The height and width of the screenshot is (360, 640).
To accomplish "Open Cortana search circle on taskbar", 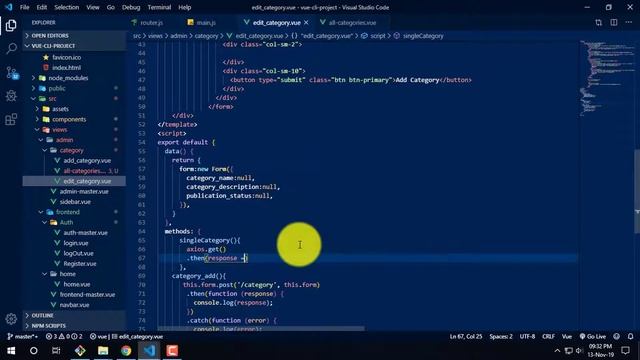I will pos(33,351).
